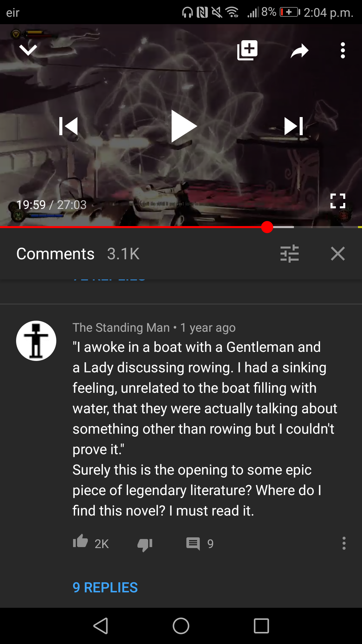The width and height of the screenshot is (362, 644).
Task: Tap the Save to playlist icon
Action: (247, 50)
